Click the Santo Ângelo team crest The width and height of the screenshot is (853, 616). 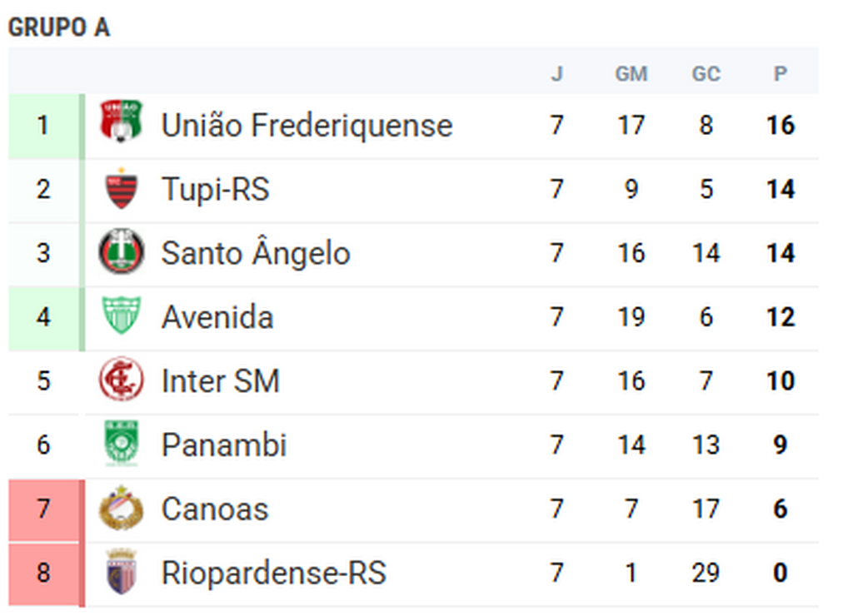(x=122, y=252)
